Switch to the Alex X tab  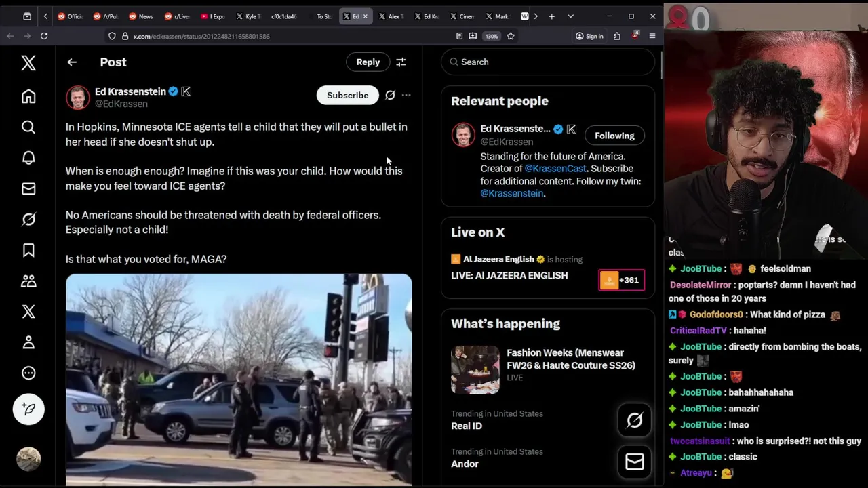pyautogui.click(x=391, y=16)
